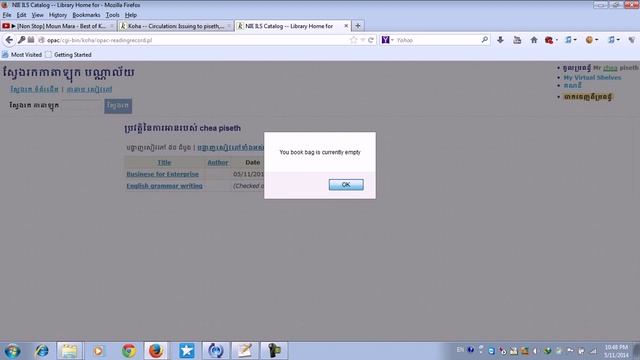
Task: Click the cookie add-on icon
Action: point(589,40)
